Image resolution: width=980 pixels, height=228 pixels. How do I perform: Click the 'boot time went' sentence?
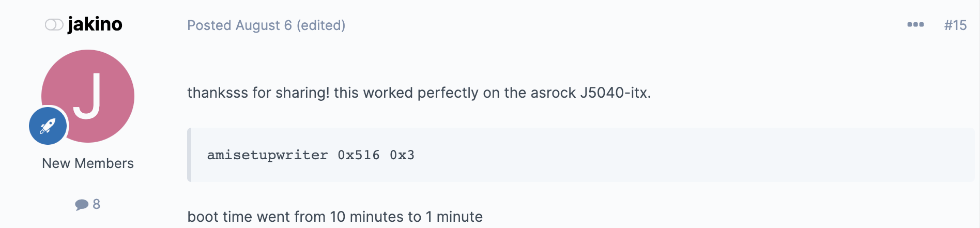pyautogui.click(x=335, y=217)
